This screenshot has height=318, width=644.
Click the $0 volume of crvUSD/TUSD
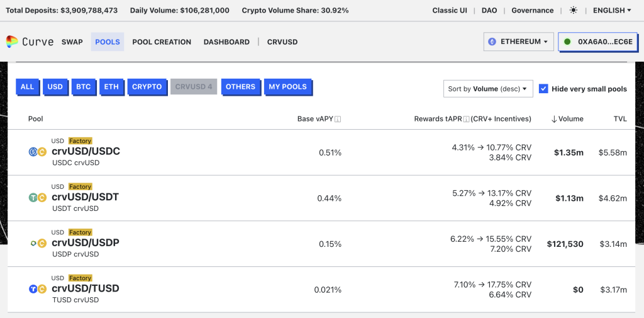click(579, 290)
